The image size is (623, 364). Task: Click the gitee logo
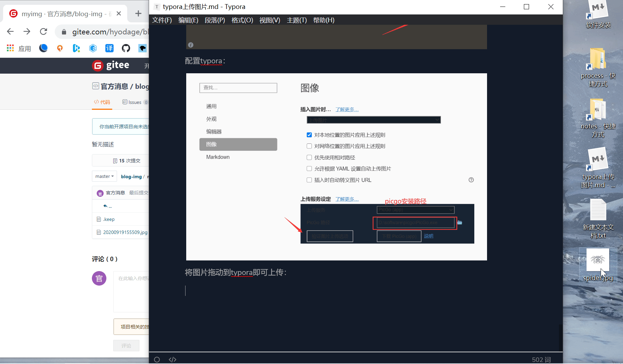point(111,65)
